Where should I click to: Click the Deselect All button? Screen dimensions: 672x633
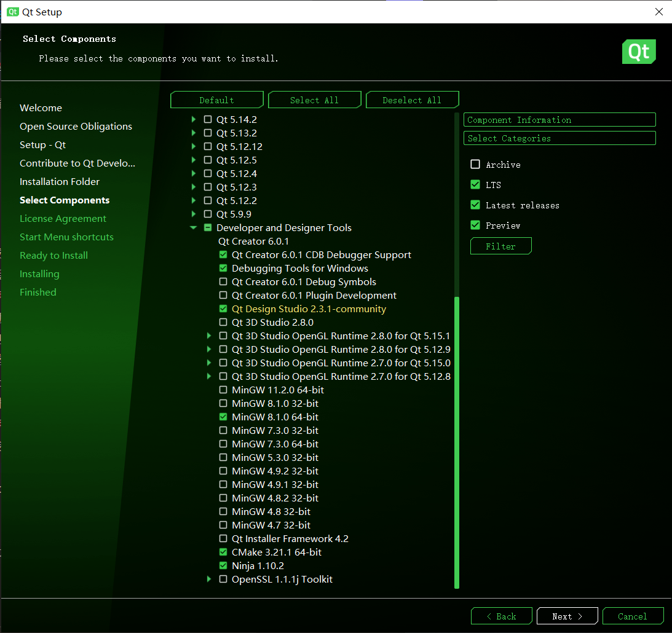coord(412,100)
